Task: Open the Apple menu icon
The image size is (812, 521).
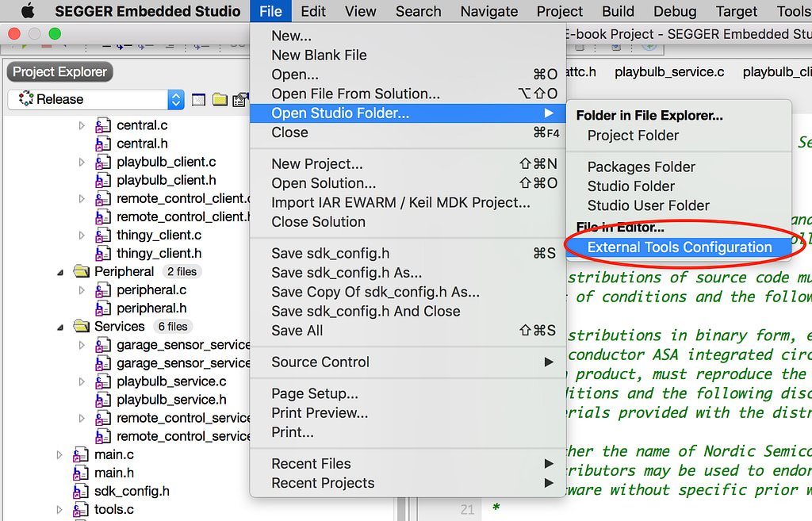Action: 28,10
